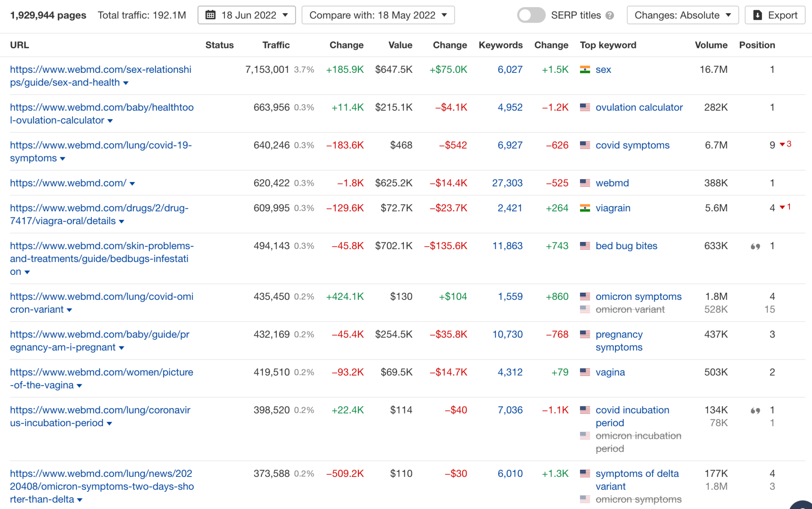Expand the bedbugs-infestation URL dropdown arrow
Viewport: 812px width, 509px height.
pos(27,273)
